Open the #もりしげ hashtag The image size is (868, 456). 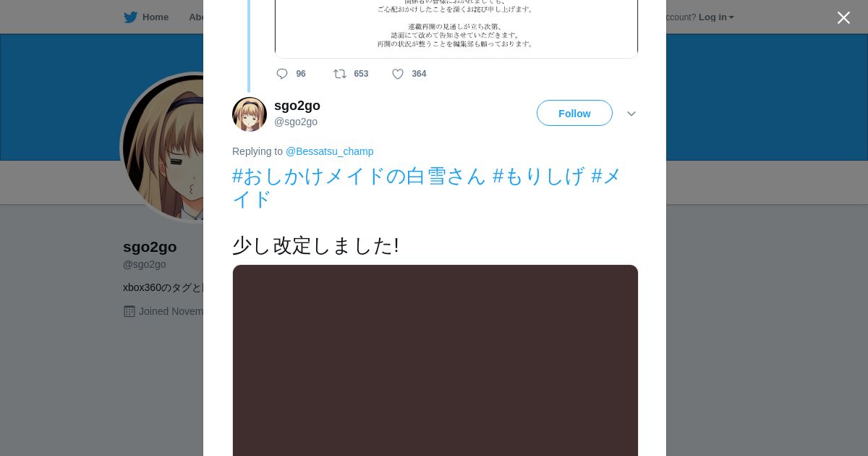click(x=538, y=176)
